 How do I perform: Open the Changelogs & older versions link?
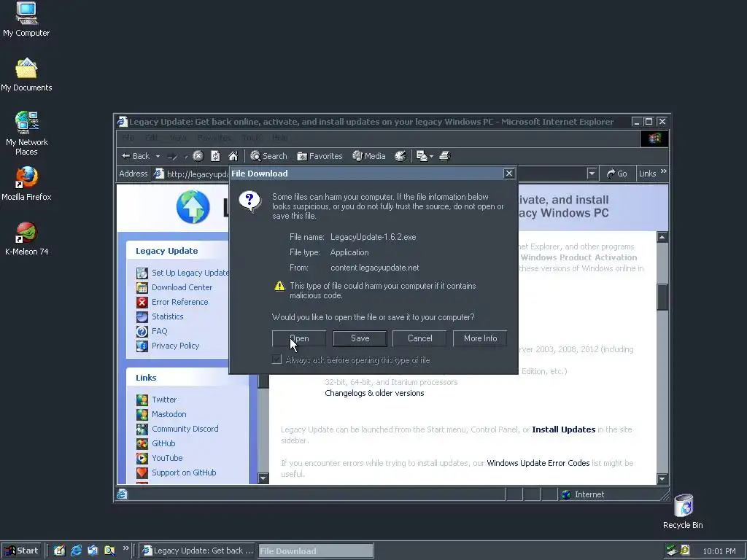click(x=374, y=393)
